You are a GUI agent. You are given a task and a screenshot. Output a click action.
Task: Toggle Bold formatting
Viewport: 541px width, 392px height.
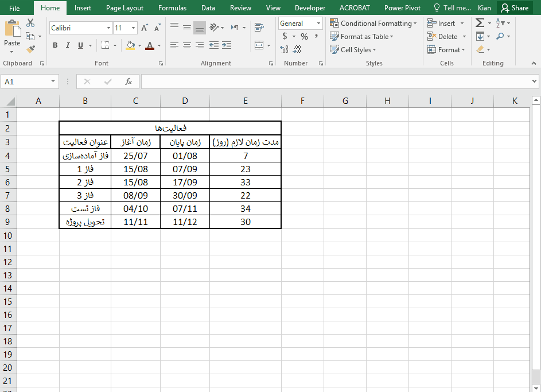pyautogui.click(x=55, y=45)
